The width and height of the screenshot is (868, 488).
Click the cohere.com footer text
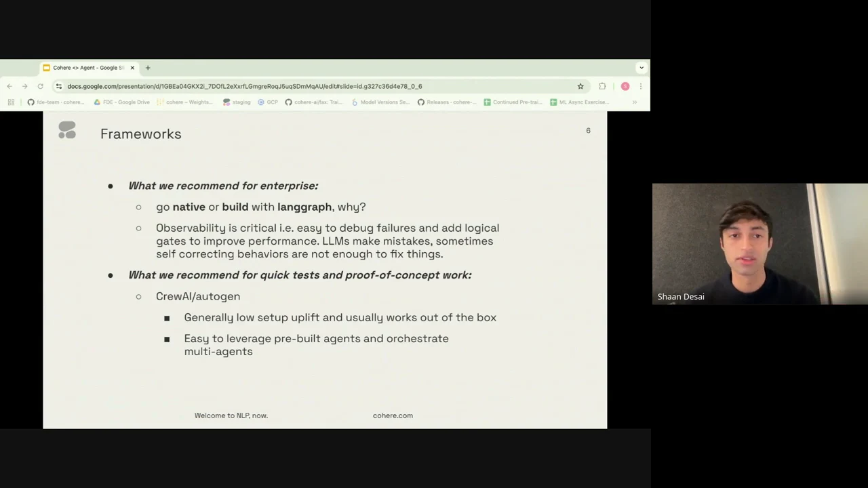click(x=393, y=415)
